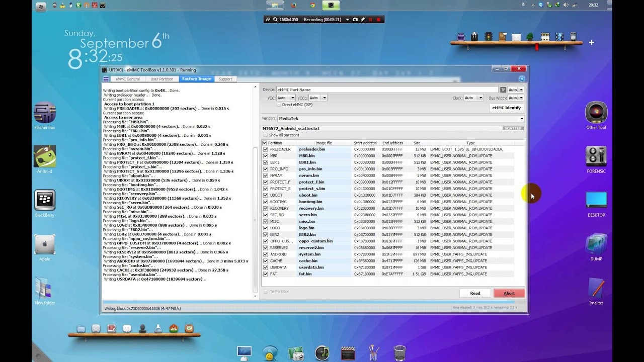Open the music note dock icon
The height and width of the screenshot is (362, 644).
tap(322, 353)
